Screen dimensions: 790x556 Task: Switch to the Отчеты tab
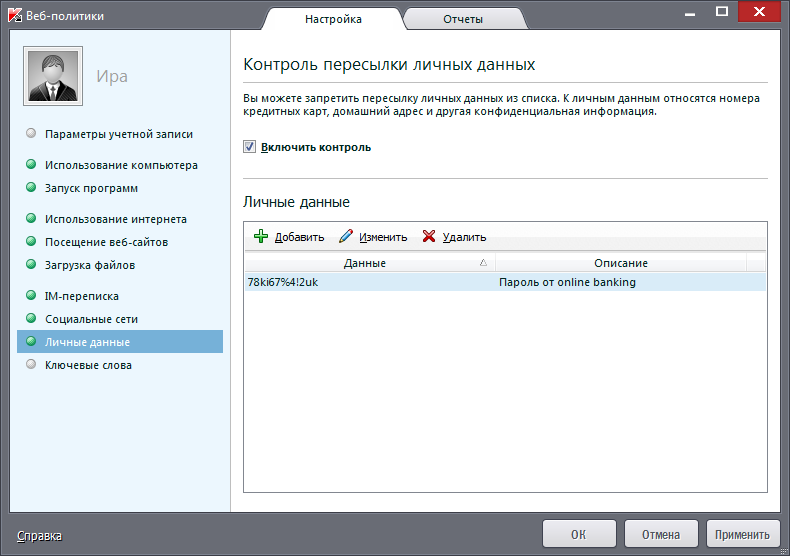coord(463,19)
